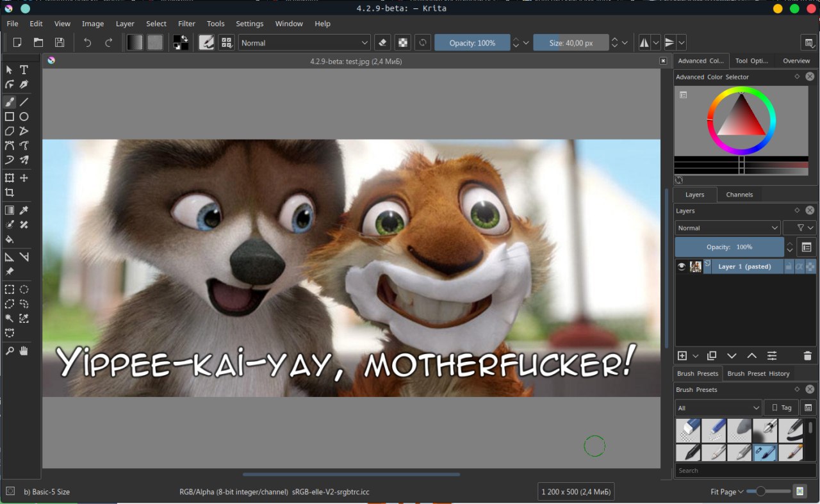Open the workspace chooser in toolbar
This screenshot has width=820, height=504.
[808, 43]
